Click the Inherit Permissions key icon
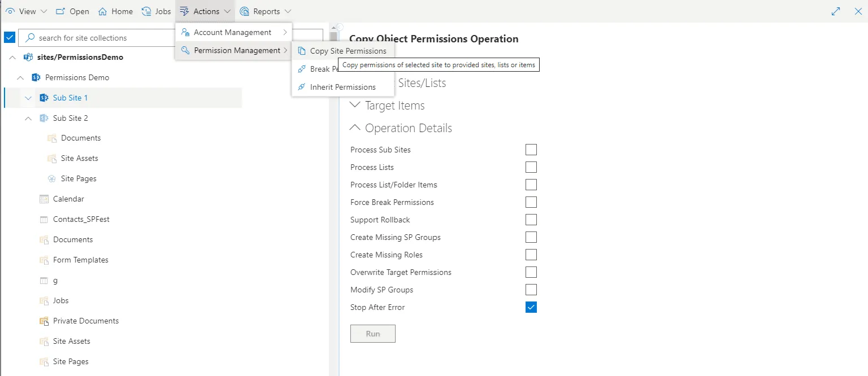Viewport: 868px width, 376px height. coord(302,87)
